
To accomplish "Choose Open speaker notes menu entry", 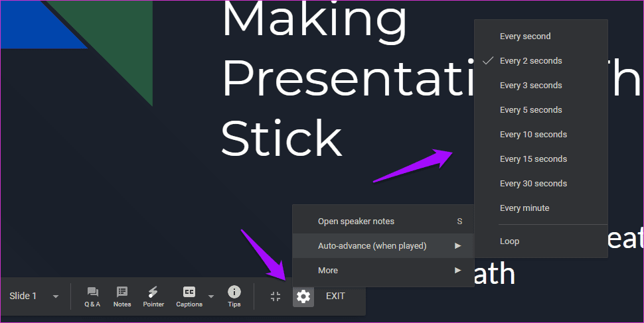I will (383, 222).
